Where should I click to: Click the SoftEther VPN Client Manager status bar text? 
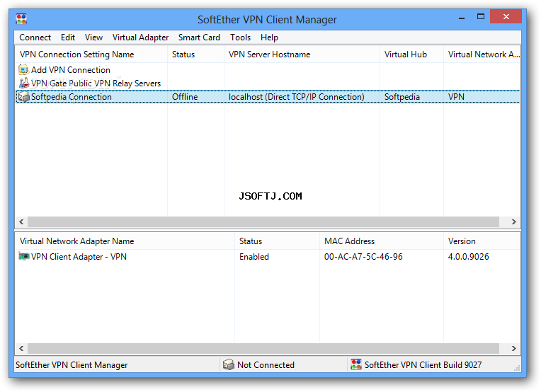pyautogui.click(x=72, y=365)
